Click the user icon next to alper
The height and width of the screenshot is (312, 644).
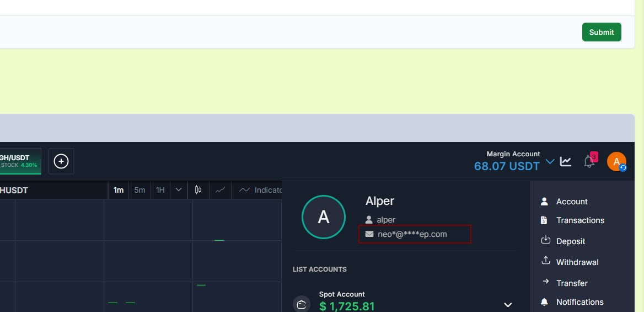pos(369,220)
